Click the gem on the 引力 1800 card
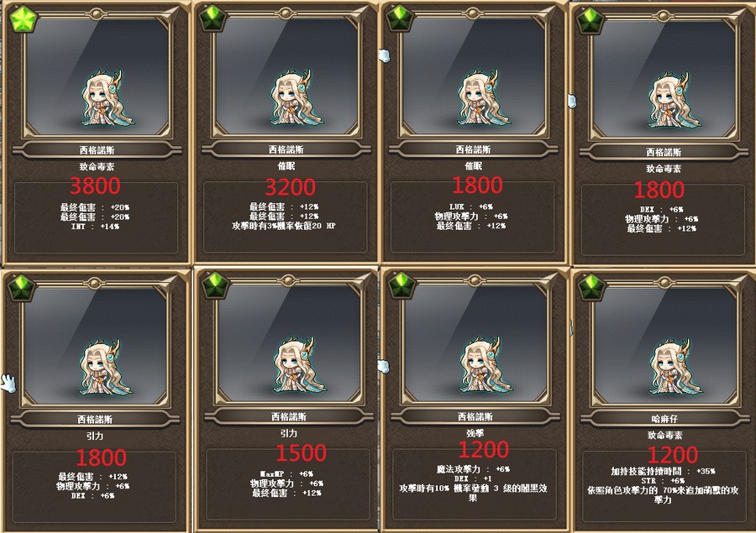Viewport: 756px width, 533px height. (21, 288)
